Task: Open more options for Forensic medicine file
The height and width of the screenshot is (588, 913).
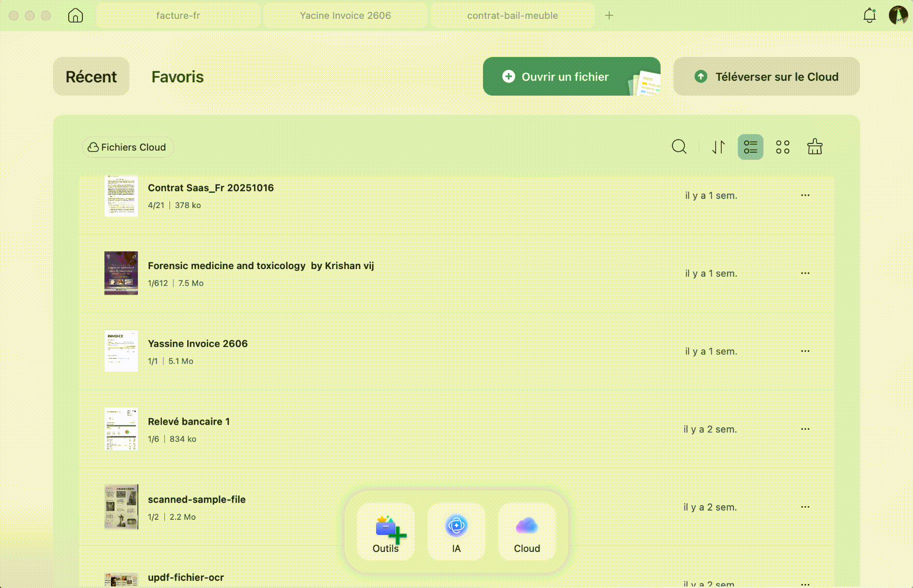Action: (x=805, y=273)
